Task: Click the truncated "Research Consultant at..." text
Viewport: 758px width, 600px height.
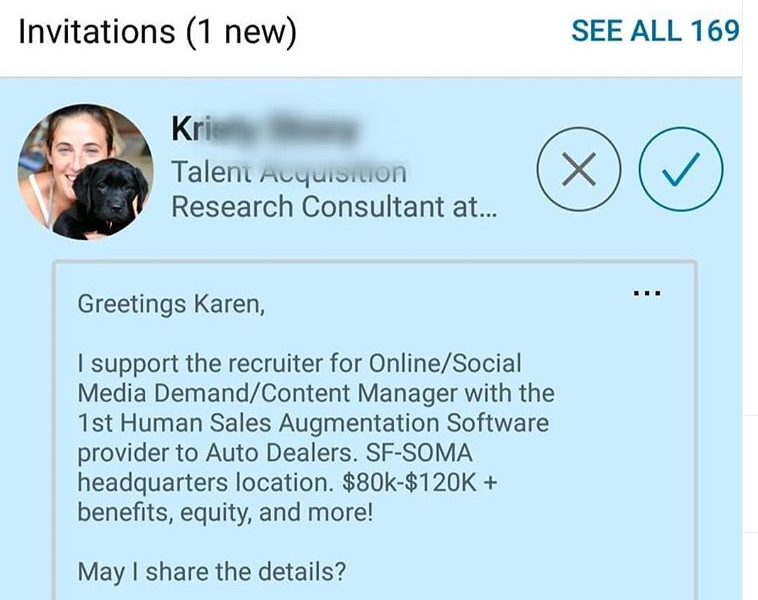Action: coord(334,207)
